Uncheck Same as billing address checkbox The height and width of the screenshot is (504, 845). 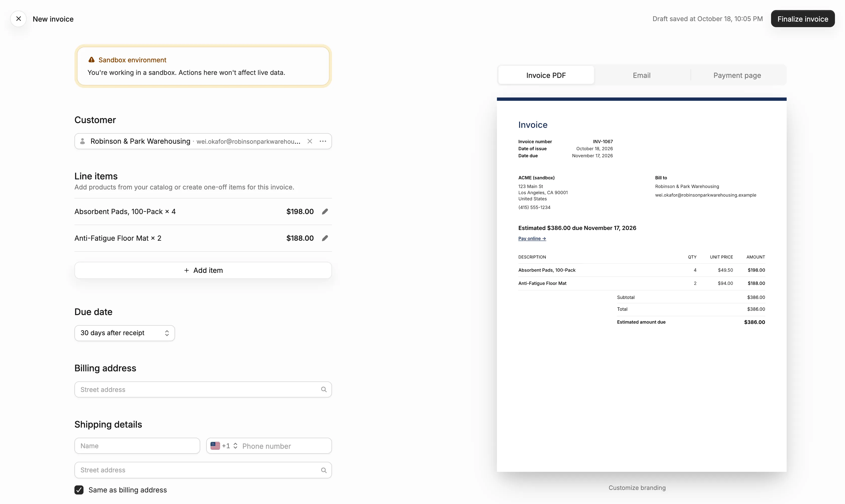pos(79,490)
